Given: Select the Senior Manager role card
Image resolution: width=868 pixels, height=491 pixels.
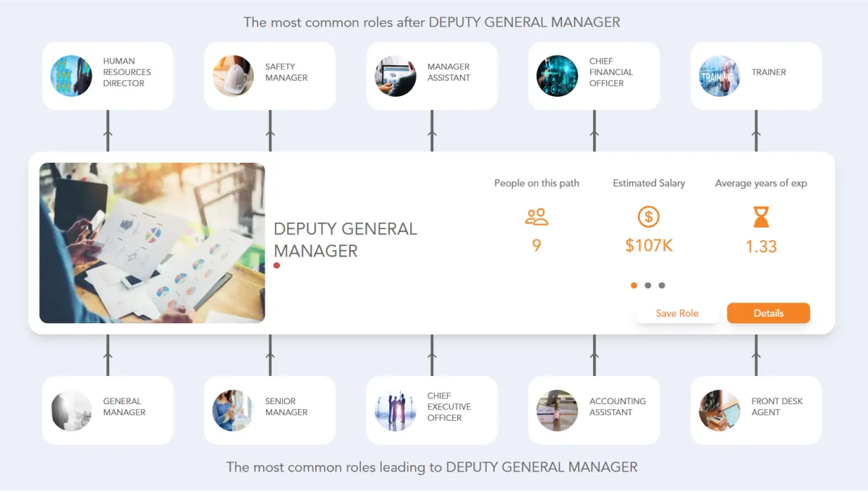Looking at the screenshot, I should click(270, 410).
